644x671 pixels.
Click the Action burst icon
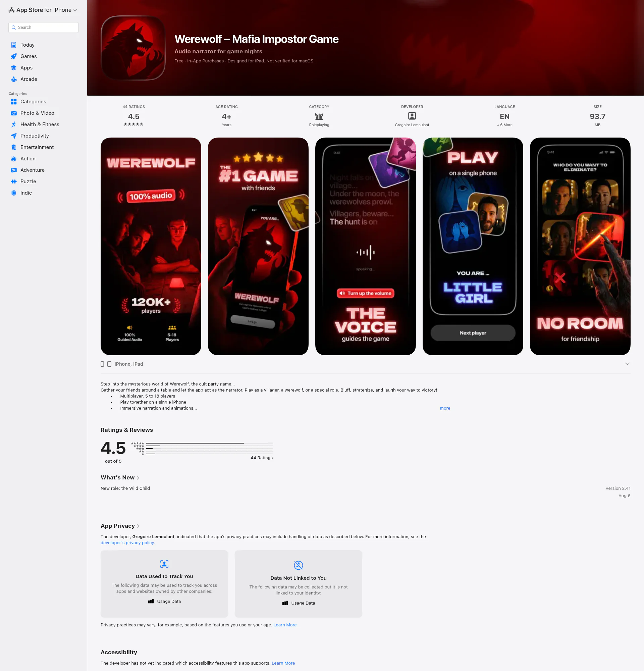[14, 158]
